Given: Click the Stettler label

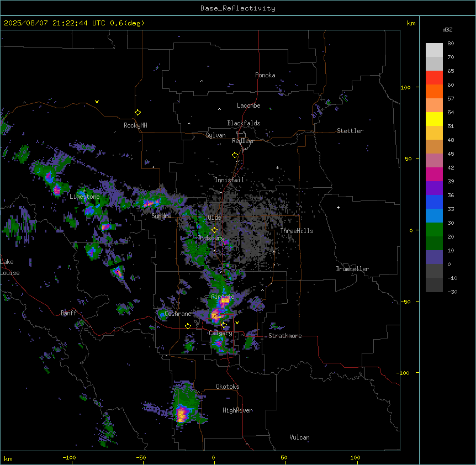Looking at the screenshot, I should [350, 131].
